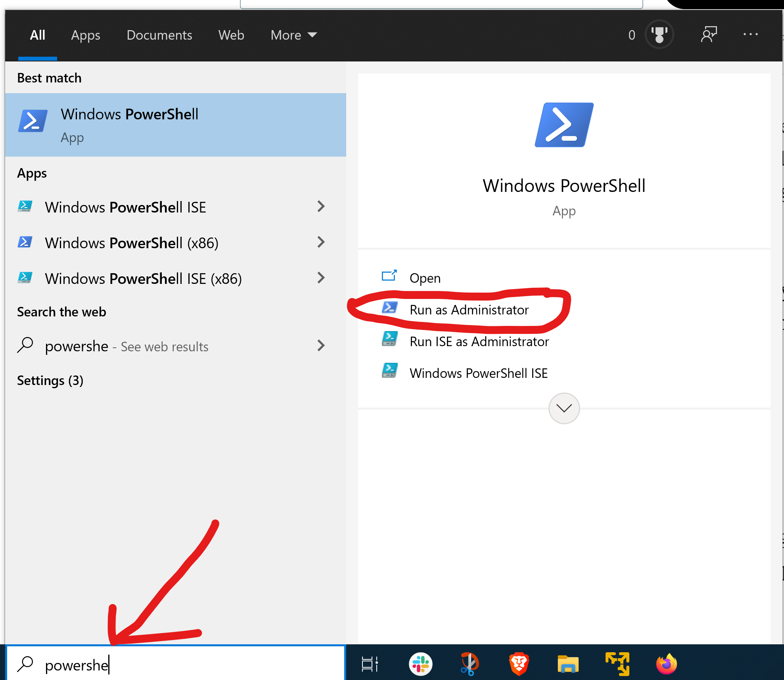The image size is (784, 680).
Task: Click the Run as Administrator icon
Action: click(x=389, y=308)
